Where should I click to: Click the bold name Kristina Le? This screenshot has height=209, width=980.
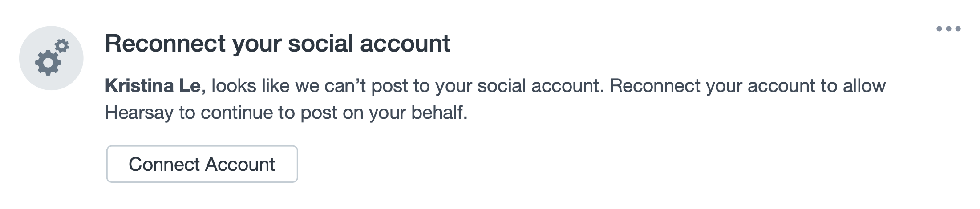[x=153, y=86]
